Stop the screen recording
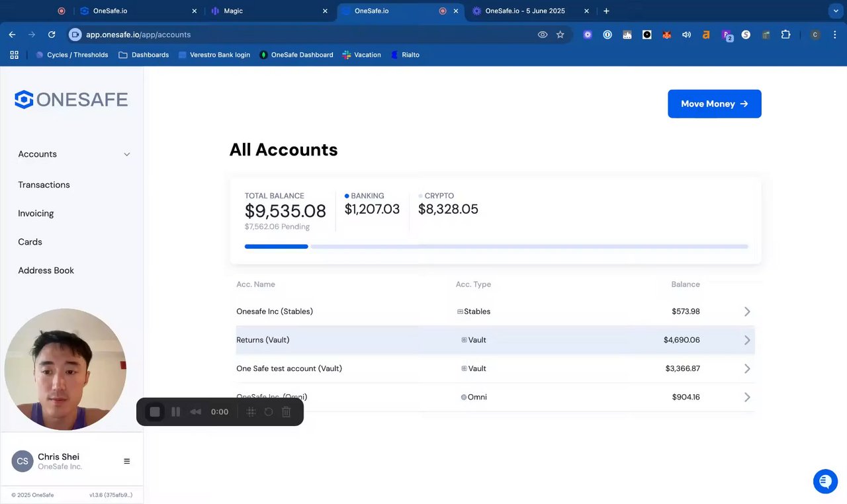 click(155, 412)
